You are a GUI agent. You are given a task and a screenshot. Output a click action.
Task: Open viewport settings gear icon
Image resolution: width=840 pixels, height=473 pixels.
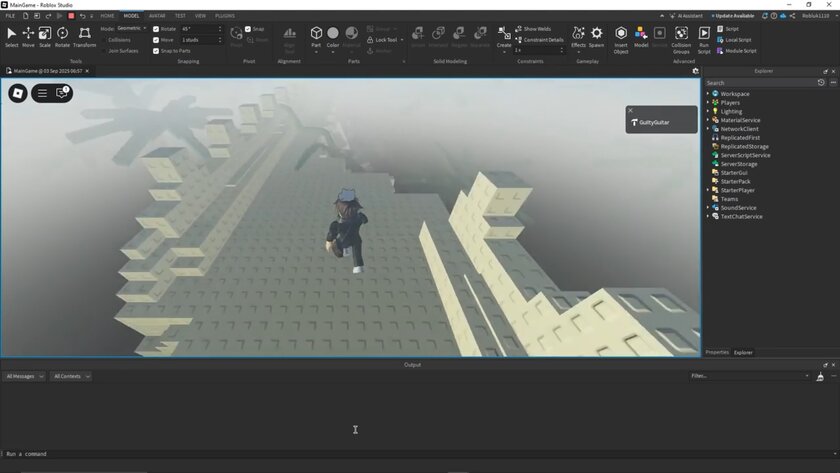point(695,71)
